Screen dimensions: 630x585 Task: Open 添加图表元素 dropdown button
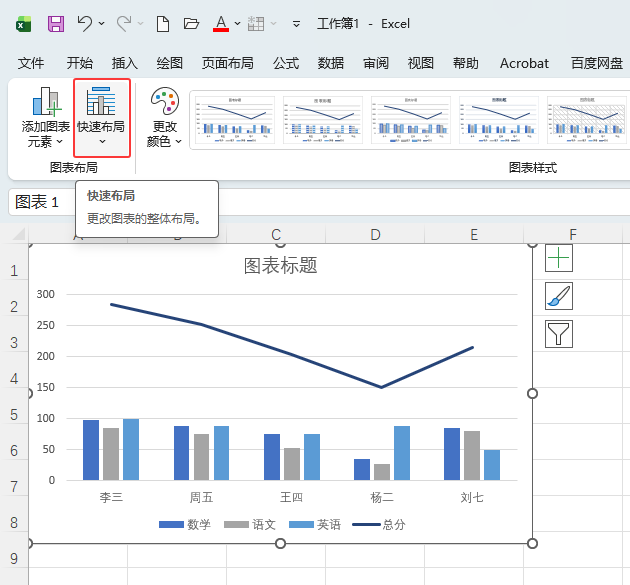(x=45, y=117)
